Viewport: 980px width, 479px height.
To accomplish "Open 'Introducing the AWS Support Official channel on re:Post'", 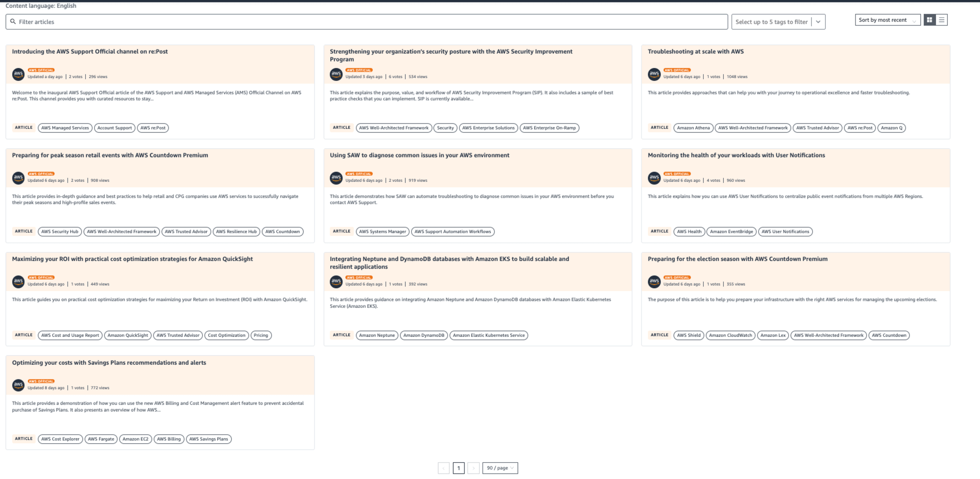I will [x=90, y=51].
